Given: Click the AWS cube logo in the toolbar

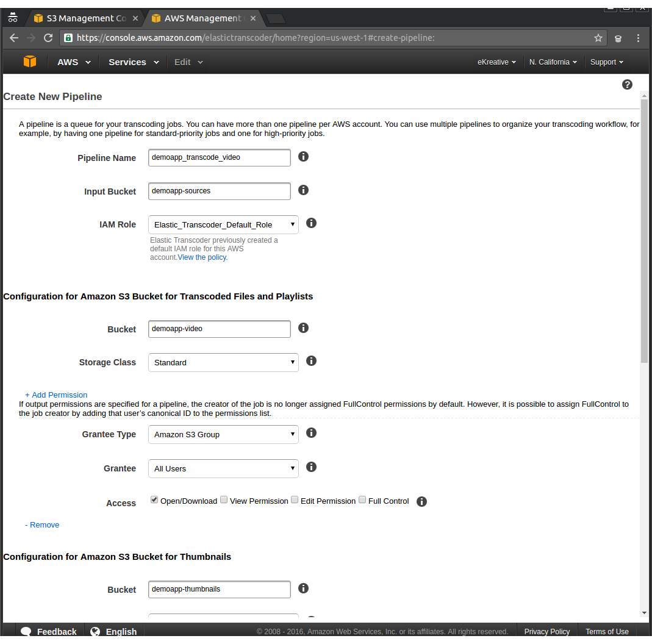Looking at the screenshot, I should [29, 62].
